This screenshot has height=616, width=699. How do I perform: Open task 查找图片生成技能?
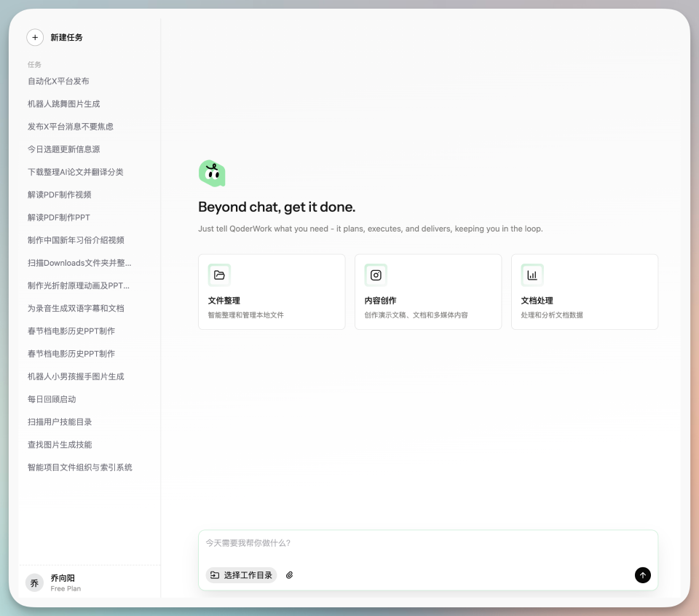60,445
